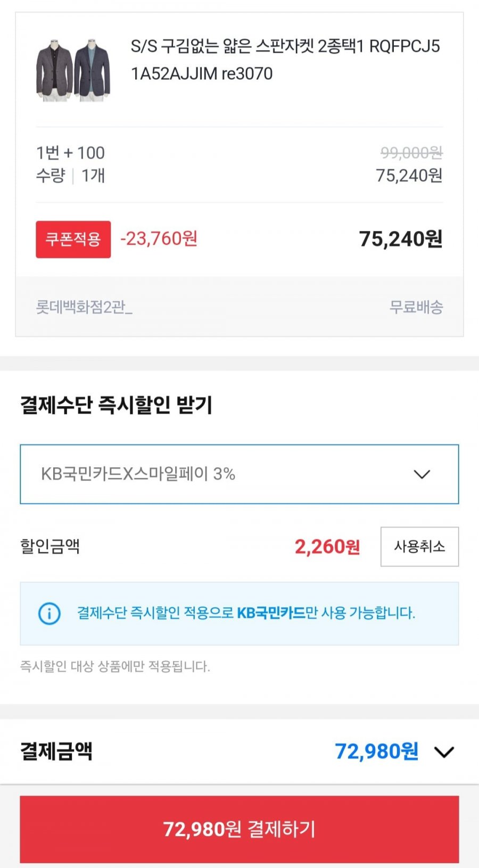Tap the 결제수단 즉시할인 받기 heading

(x=116, y=405)
